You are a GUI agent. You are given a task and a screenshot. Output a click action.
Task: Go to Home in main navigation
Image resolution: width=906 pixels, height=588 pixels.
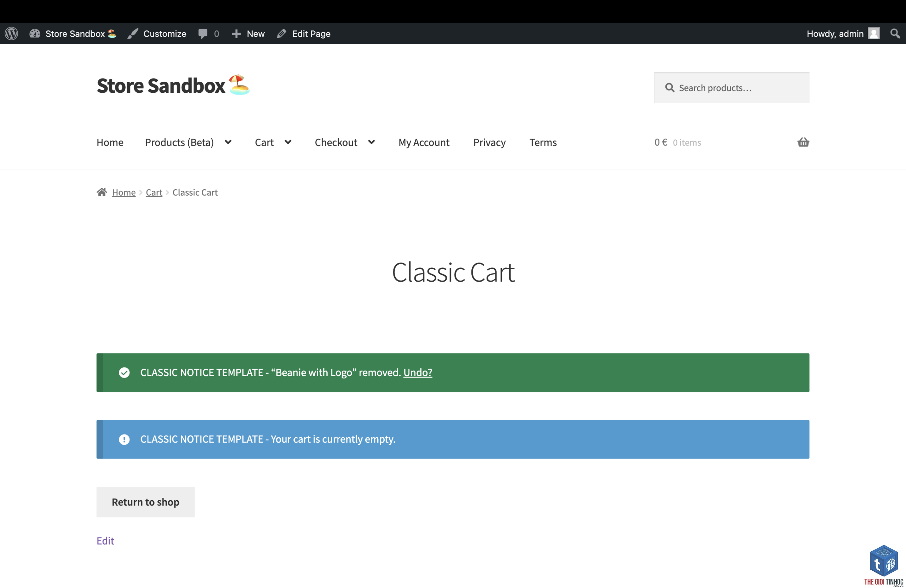(x=110, y=142)
